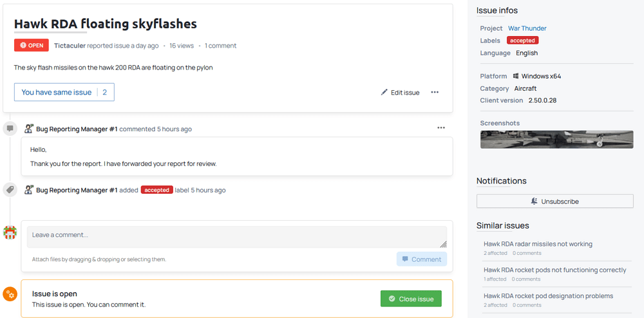Open the screenshot thumbnail attachment
Image resolution: width=644 pixels, height=318 pixels.
coord(556,140)
